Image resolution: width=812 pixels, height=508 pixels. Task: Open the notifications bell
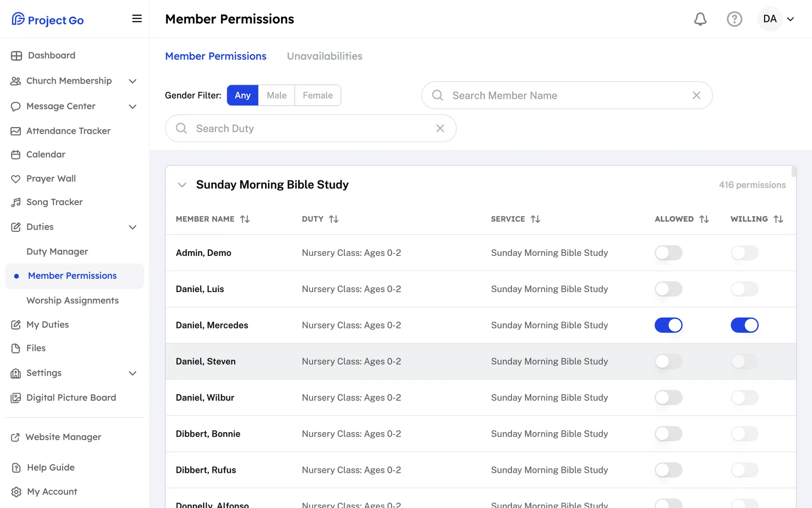[x=700, y=19]
